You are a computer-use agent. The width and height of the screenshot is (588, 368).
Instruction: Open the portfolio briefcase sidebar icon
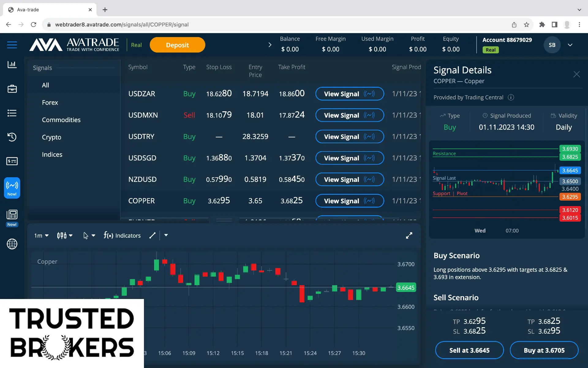point(12,89)
